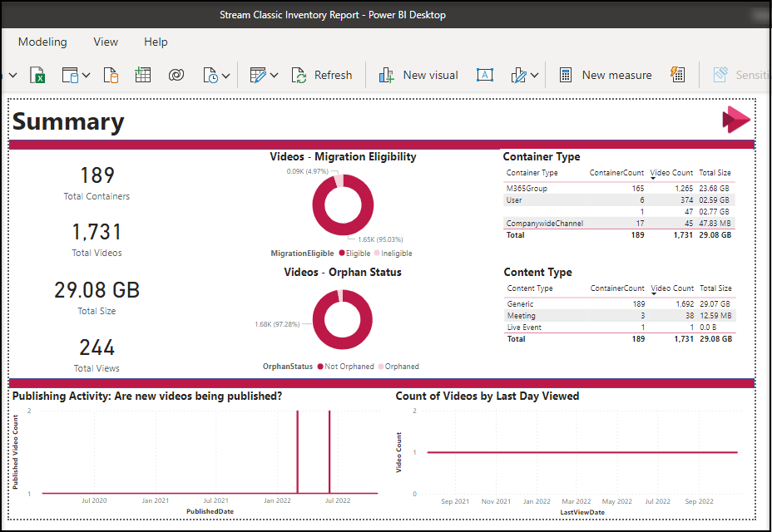This screenshot has height=532, width=772.
Task: Create a New measure
Action: pos(605,76)
